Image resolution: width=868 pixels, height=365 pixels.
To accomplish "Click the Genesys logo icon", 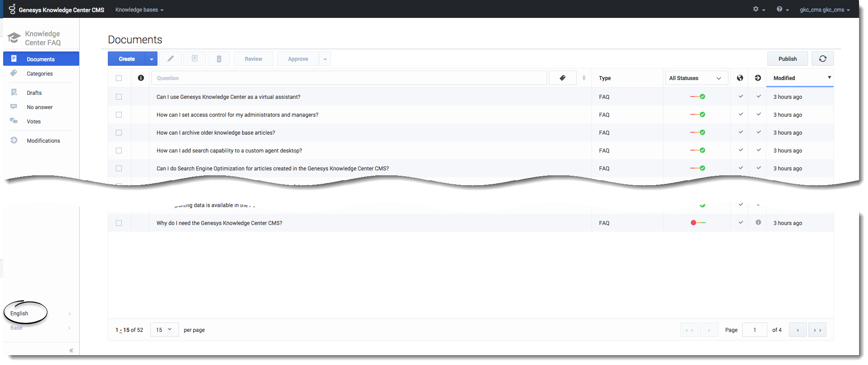I will [12, 8].
